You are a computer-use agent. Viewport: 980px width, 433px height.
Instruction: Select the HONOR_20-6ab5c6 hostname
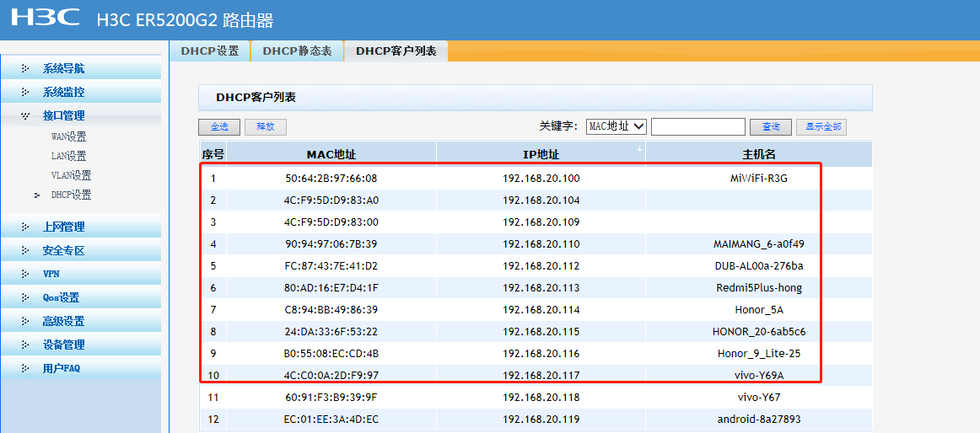pyautogui.click(x=759, y=332)
